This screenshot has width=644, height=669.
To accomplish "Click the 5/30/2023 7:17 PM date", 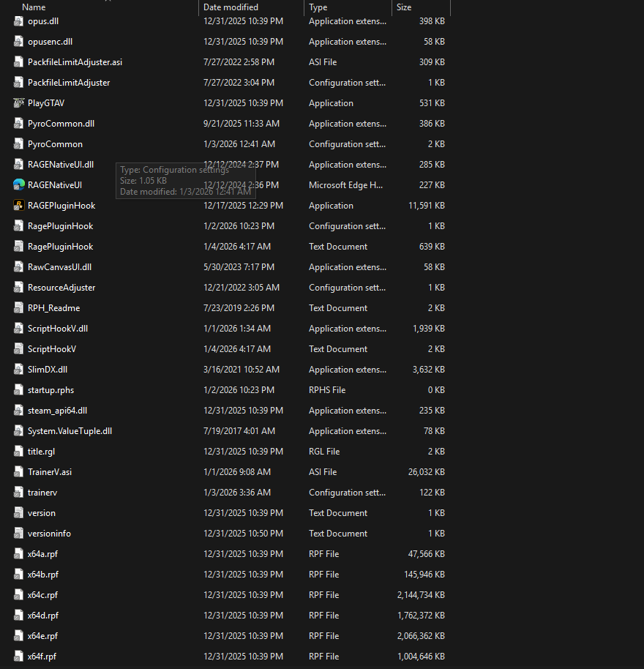I will pyautogui.click(x=239, y=266).
